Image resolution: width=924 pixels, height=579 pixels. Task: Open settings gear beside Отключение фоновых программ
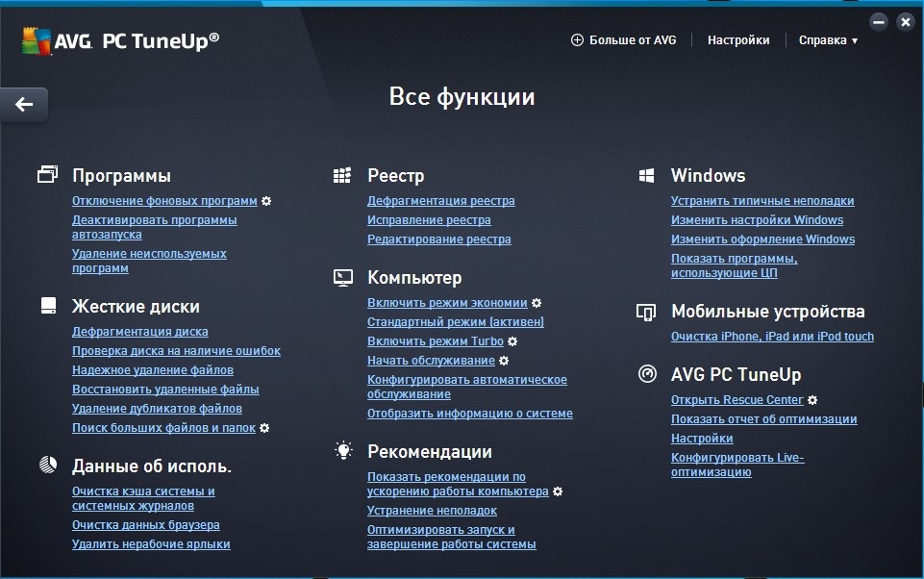tap(266, 201)
